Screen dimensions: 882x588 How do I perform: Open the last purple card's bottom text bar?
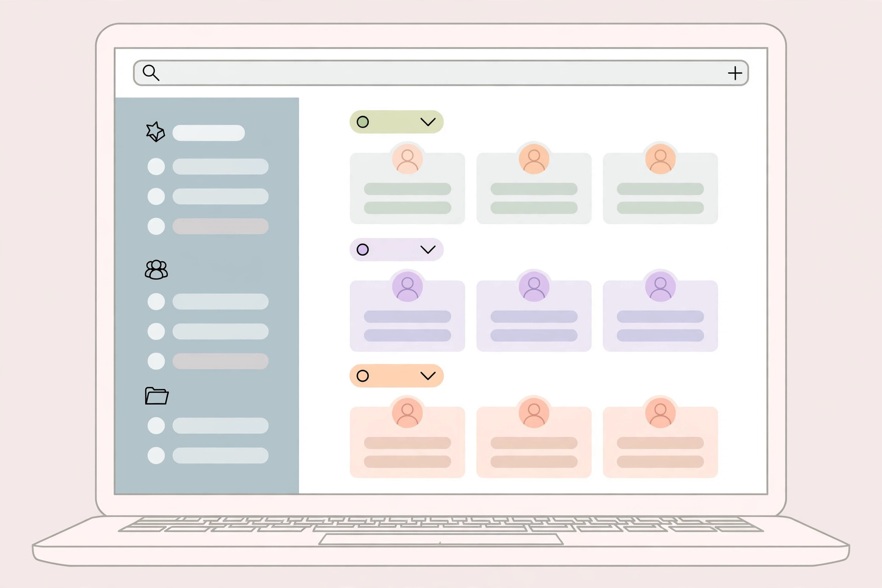pos(661,335)
